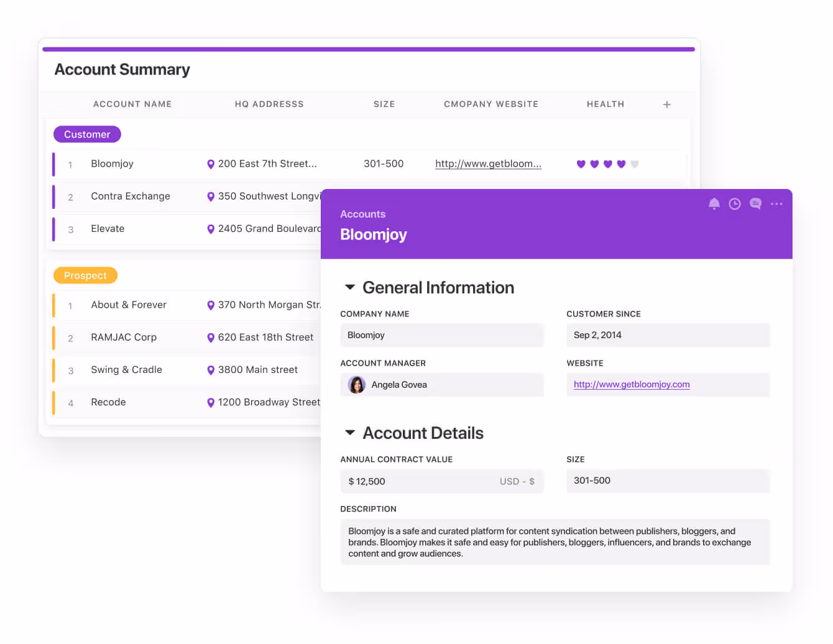Viewport: 833px width, 644px height.
Task: Click the location pin beside 3800 Main street
Action: [x=211, y=370]
